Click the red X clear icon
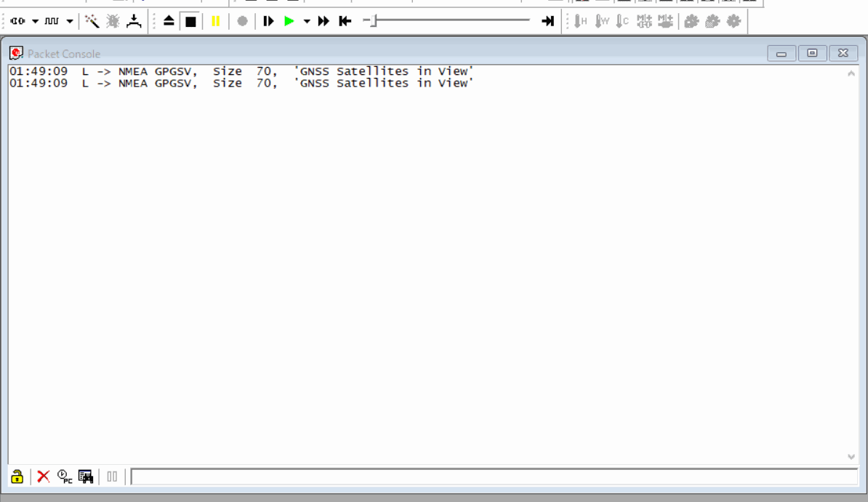 [44, 477]
